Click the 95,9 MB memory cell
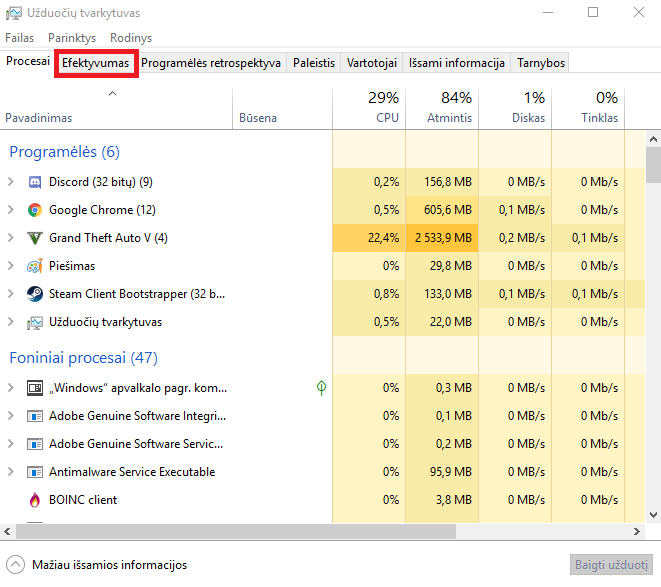The height and width of the screenshot is (587, 661). tap(442, 471)
